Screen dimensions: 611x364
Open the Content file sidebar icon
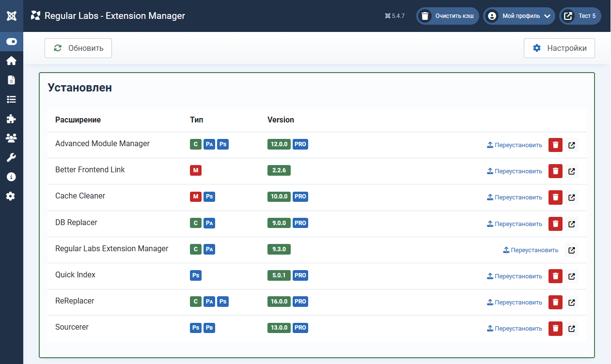pos(12,80)
